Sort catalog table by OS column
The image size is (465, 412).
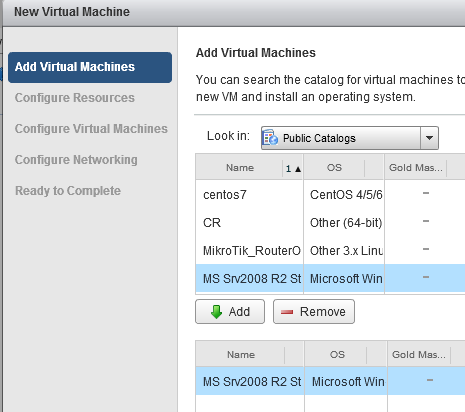tap(334, 168)
